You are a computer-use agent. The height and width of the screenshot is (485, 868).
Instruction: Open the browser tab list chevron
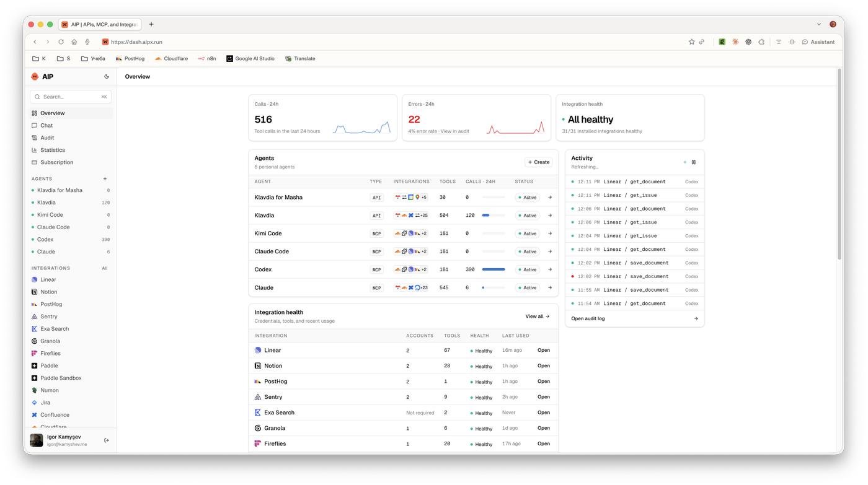coord(819,25)
